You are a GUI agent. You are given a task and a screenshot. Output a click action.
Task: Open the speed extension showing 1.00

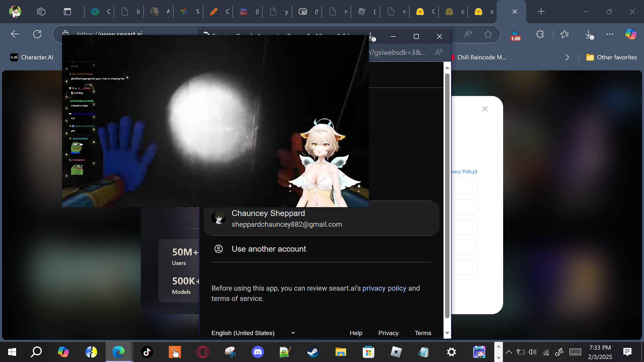click(515, 35)
